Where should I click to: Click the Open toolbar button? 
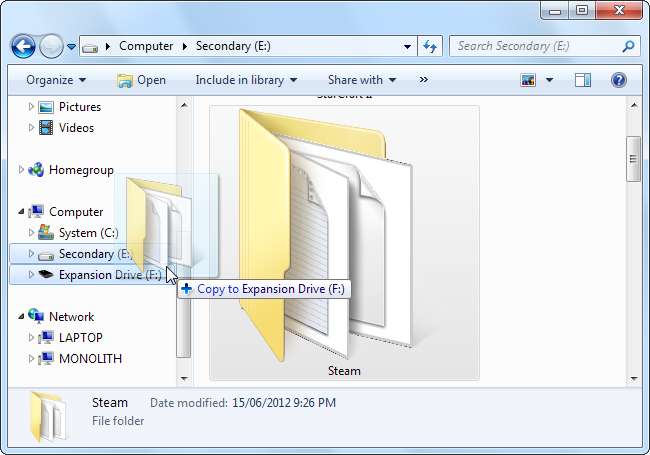pyautogui.click(x=142, y=80)
